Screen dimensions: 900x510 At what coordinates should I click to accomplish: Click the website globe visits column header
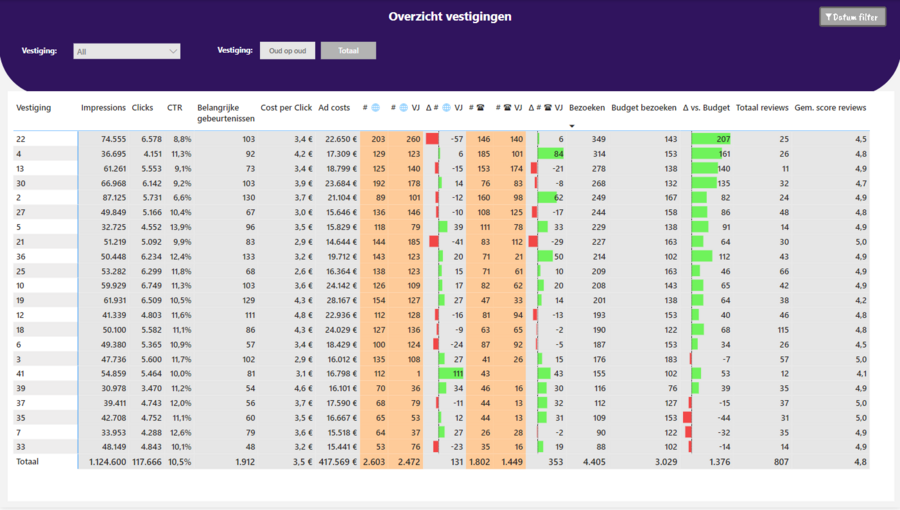click(x=370, y=108)
